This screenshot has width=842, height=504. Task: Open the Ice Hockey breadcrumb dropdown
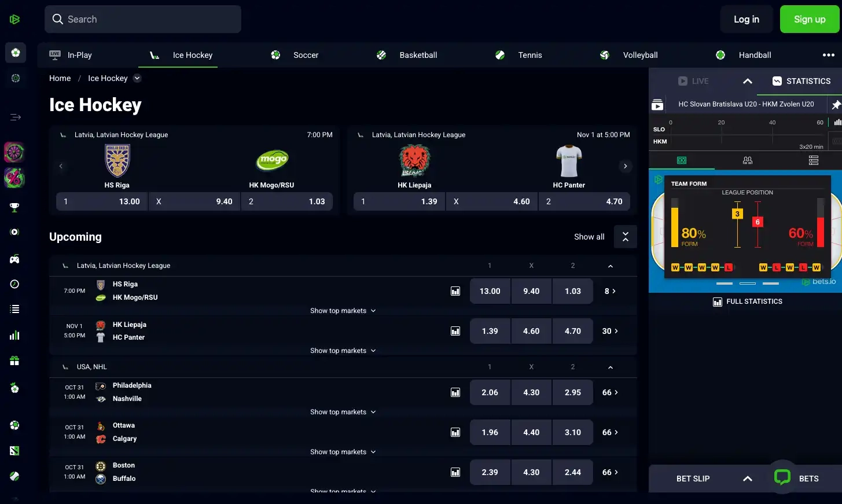[137, 78]
